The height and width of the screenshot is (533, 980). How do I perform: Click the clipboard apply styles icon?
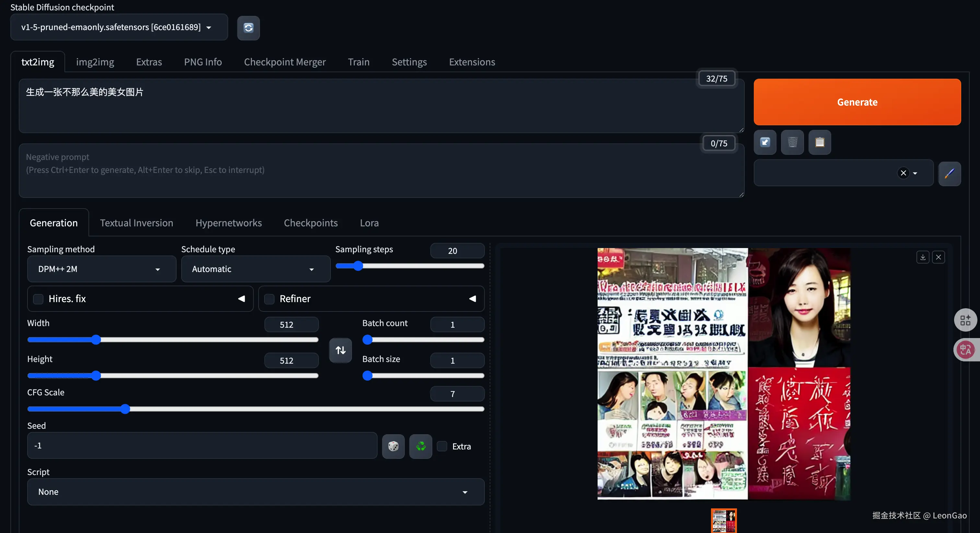click(x=820, y=142)
